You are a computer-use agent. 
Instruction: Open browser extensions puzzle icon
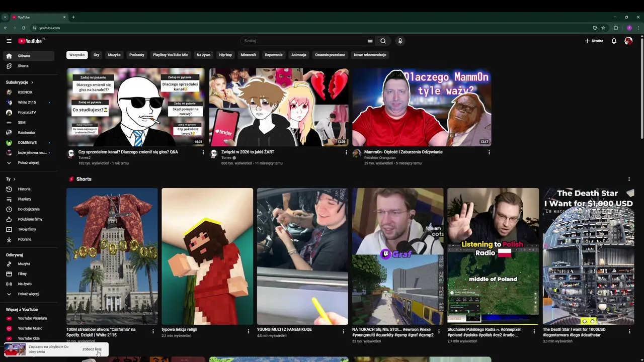point(616,28)
